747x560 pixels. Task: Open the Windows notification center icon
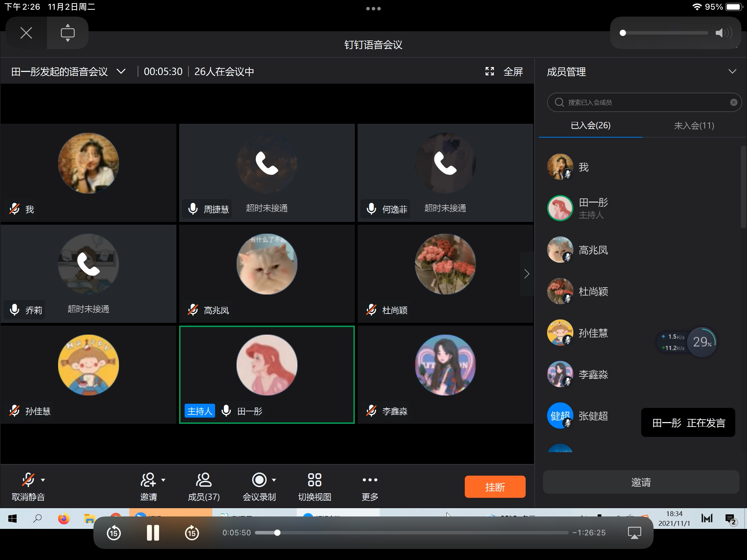coord(730,519)
